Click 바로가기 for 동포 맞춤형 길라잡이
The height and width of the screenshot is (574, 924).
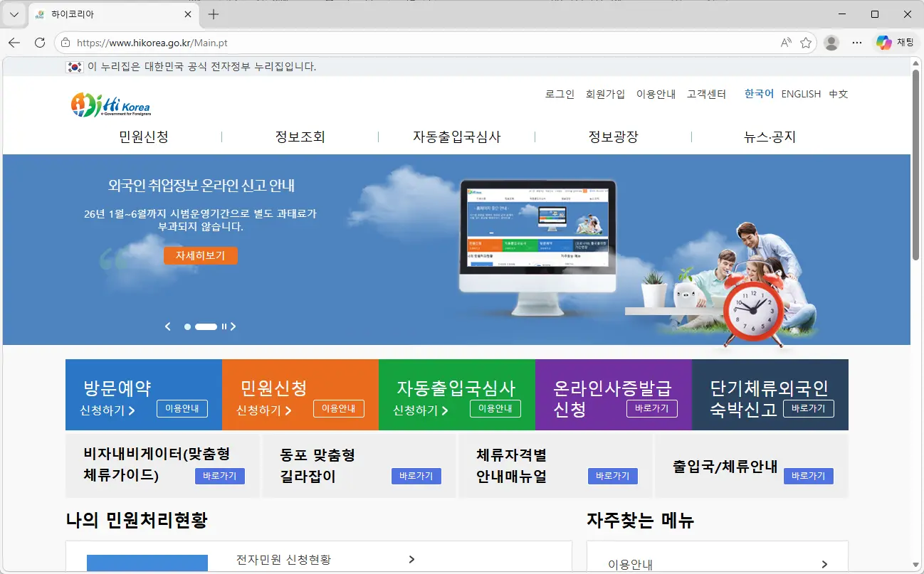click(416, 476)
